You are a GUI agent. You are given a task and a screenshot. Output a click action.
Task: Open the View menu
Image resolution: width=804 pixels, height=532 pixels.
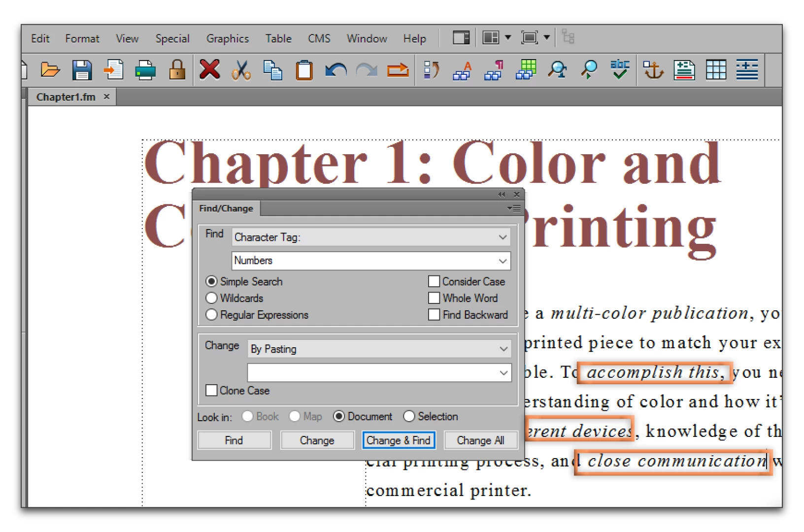[x=127, y=38]
